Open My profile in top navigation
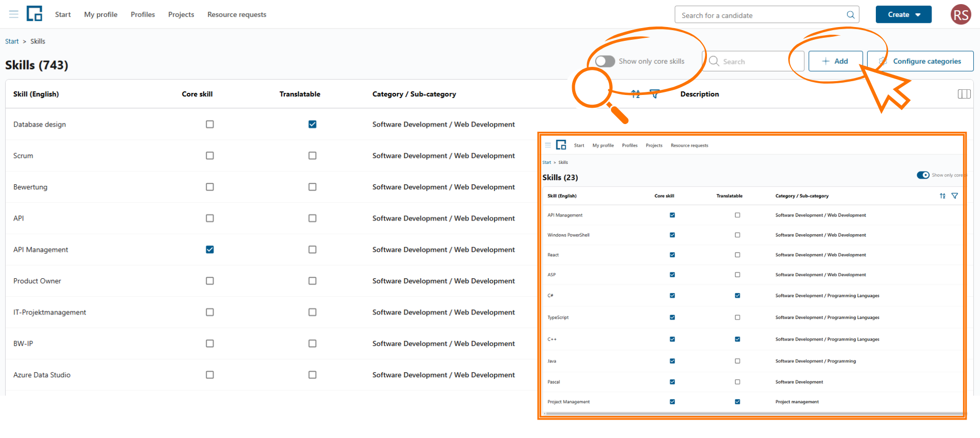The width and height of the screenshot is (980, 438). (101, 14)
